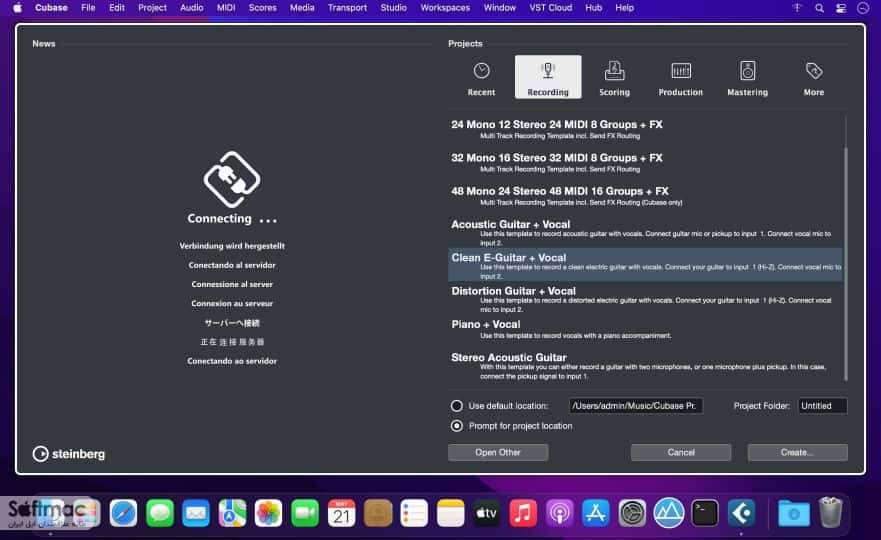Open Siri from the menu bar
This screenshot has height=540, width=881.
tap(863, 8)
